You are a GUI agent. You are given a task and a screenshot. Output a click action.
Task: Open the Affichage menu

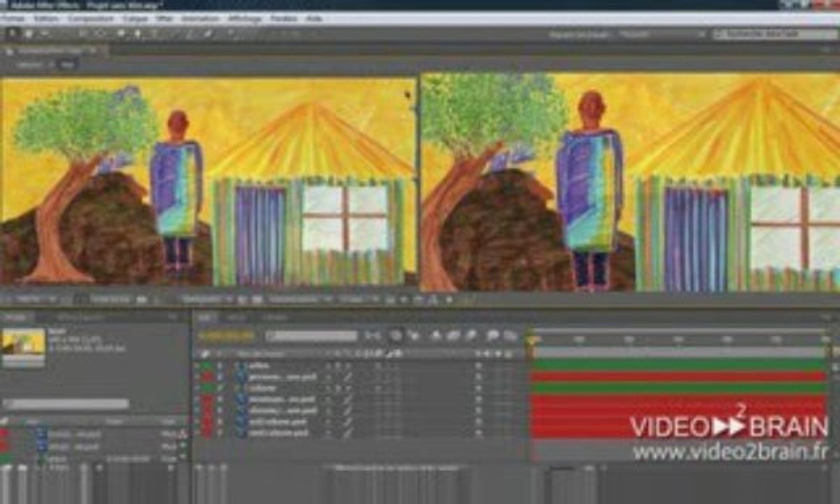(x=244, y=18)
